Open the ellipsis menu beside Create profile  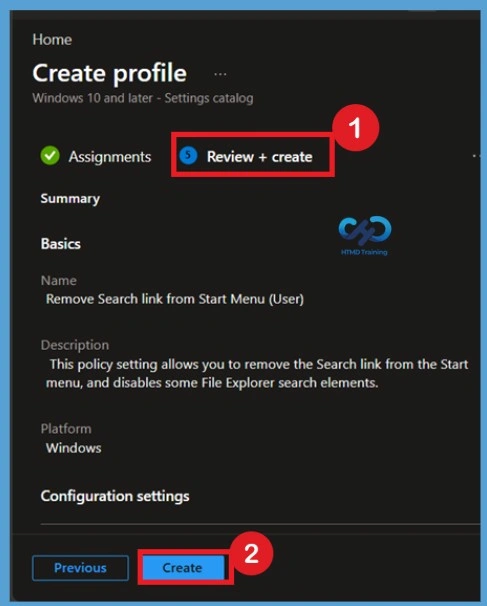coord(220,74)
